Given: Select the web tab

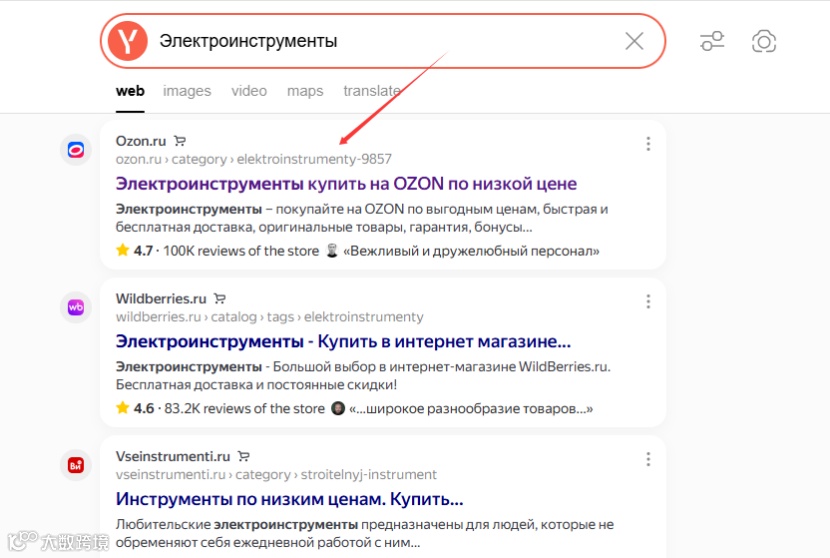Looking at the screenshot, I should point(130,91).
